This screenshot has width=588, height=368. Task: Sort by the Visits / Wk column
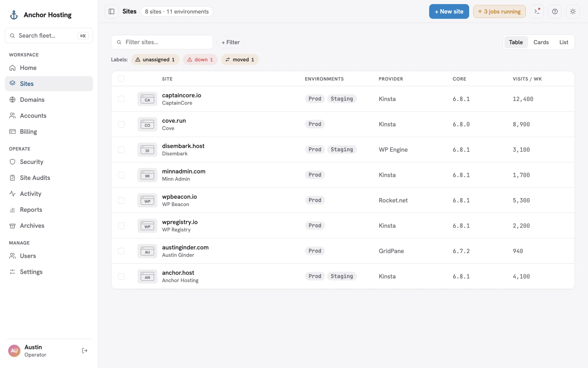[x=527, y=79]
